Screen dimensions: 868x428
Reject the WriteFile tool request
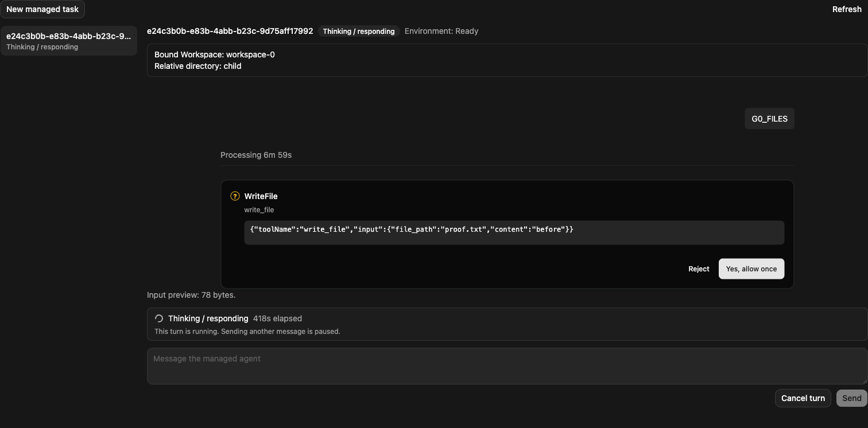[699, 269]
